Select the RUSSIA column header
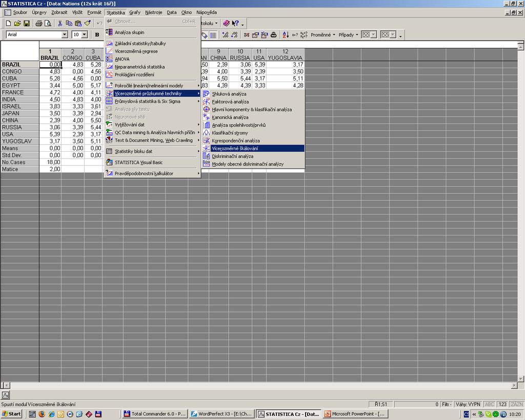 [240, 54]
